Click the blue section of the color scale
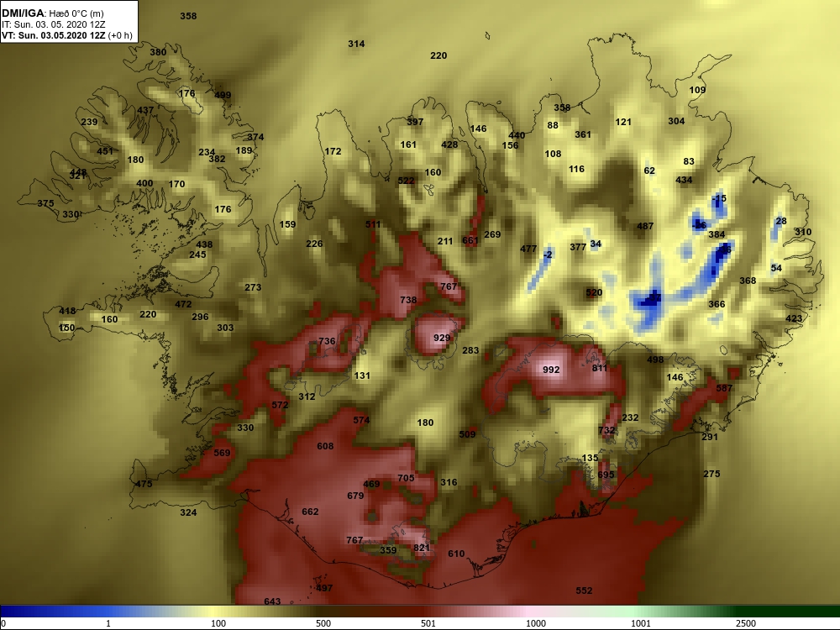840x630 pixels. 54,612
